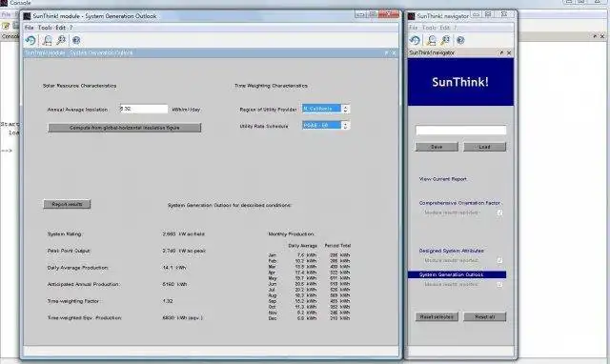Click the magnifier zoom icon in module window toolbar
Image resolution: width=610 pixels, height=364 pixels.
tap(61, 40)
